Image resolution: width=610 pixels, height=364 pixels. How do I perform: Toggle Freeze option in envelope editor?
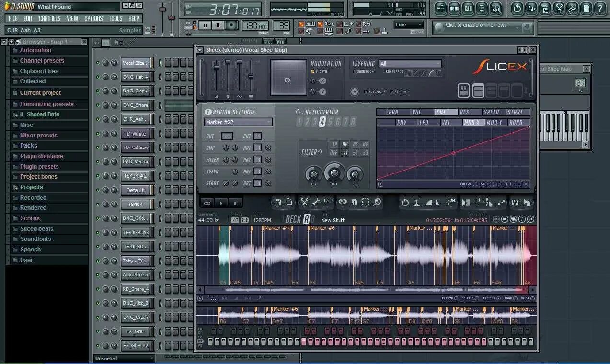(x=475, y=184)
